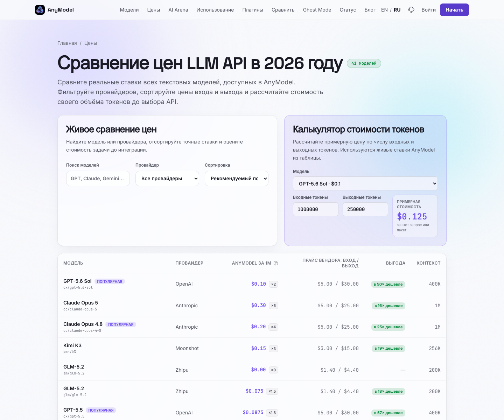Click the $0.10 price for GPT-5.6 Sol
The width and height of the screenshot is (504, 420).
coord(259,284)
